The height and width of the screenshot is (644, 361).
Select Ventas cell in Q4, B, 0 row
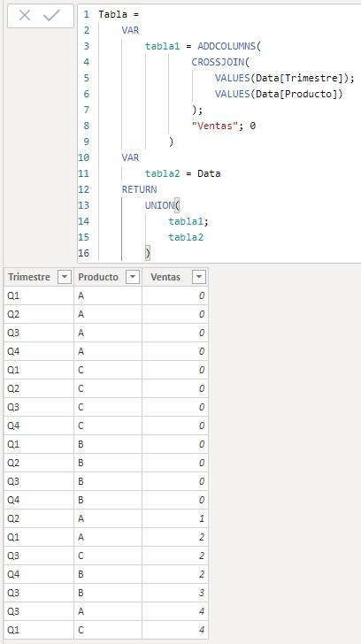click(x=175, y=500)
